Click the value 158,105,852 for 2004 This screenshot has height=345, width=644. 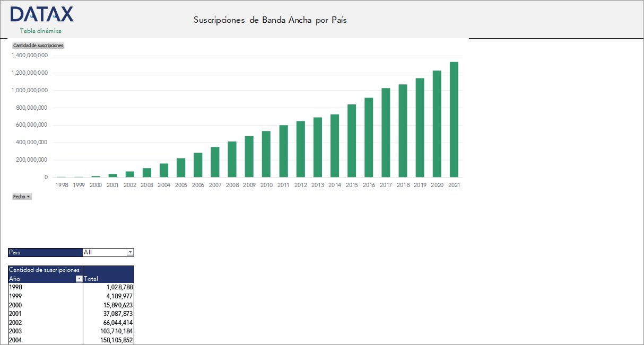(108, 340)
